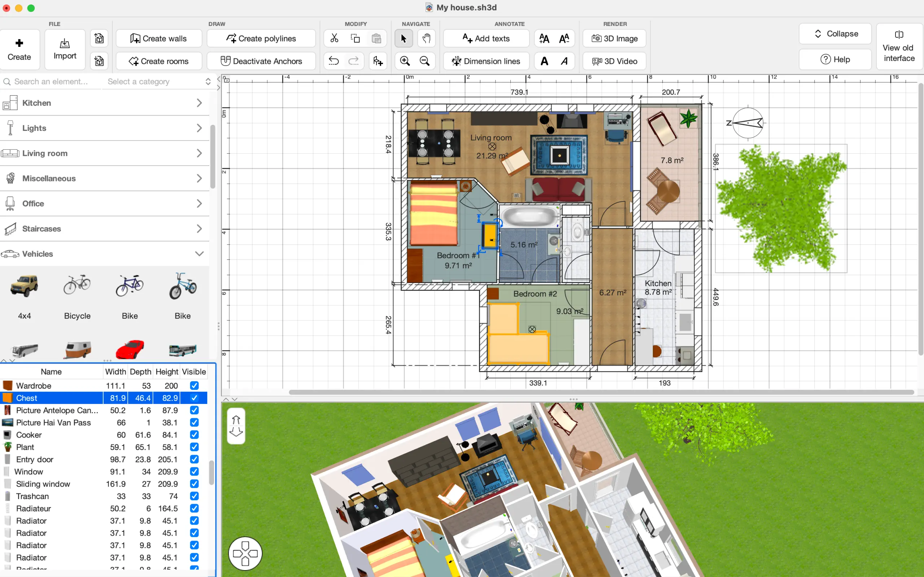Click the compass rose in plan

747,123
